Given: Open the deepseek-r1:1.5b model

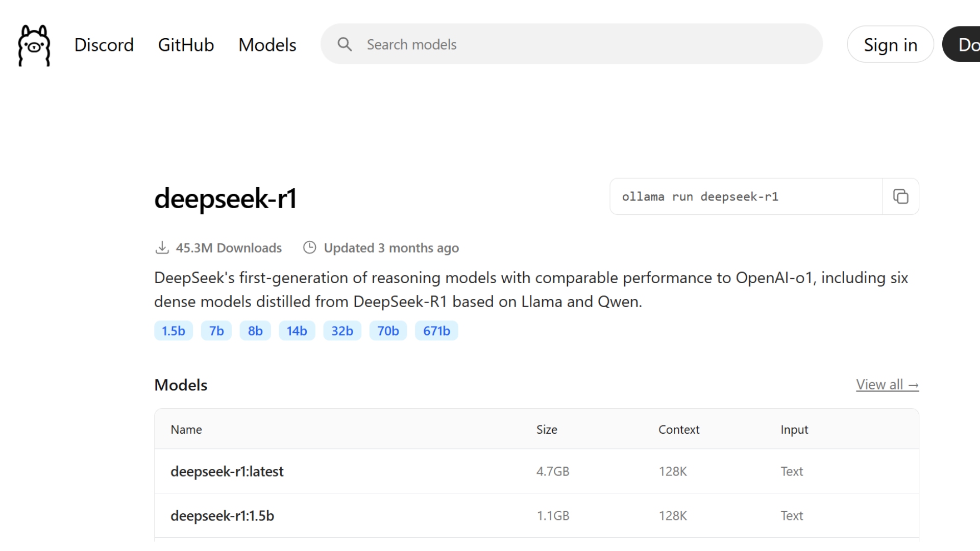Looking at the screenshot, I should click(x=223, y=516).
